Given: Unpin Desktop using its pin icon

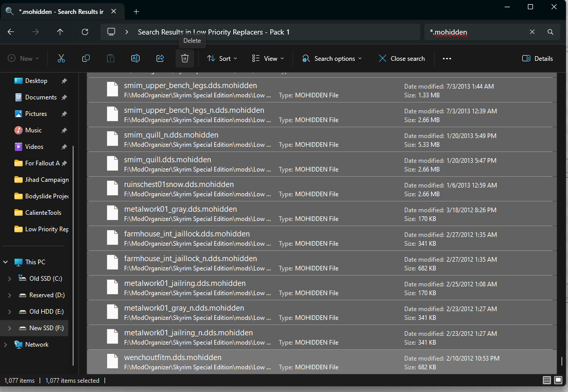Looking at the screenshot, I should pos(64,81).
